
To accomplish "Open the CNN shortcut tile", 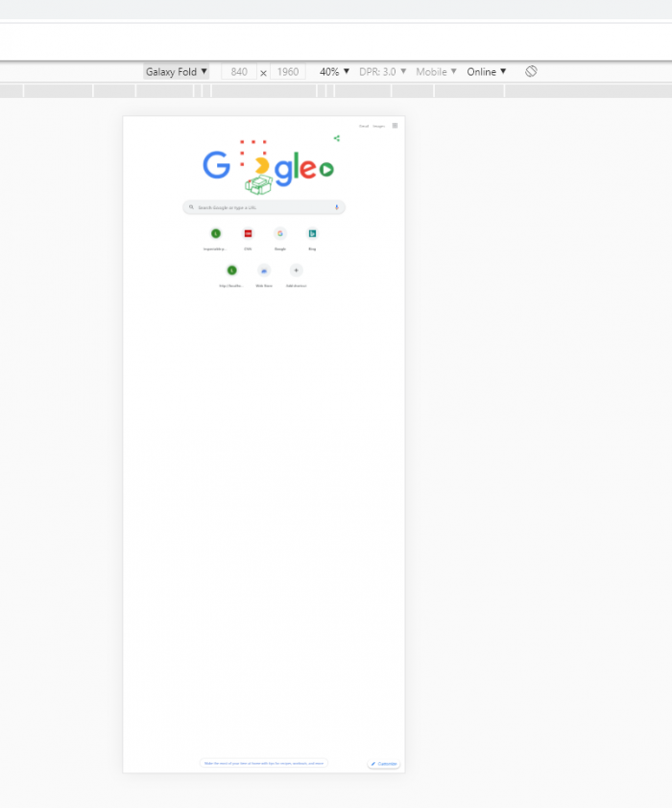I will (x=248, y=233).
